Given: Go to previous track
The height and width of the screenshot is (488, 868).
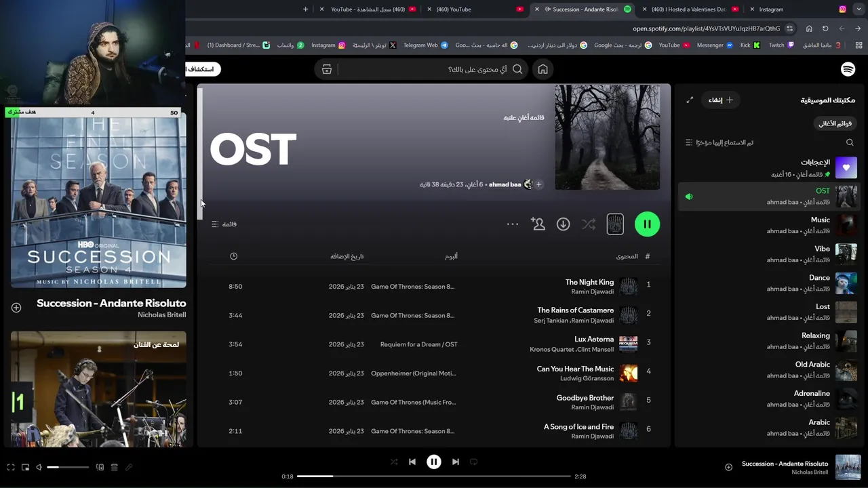Looking at the screenshot, I should tap(412, 462).
